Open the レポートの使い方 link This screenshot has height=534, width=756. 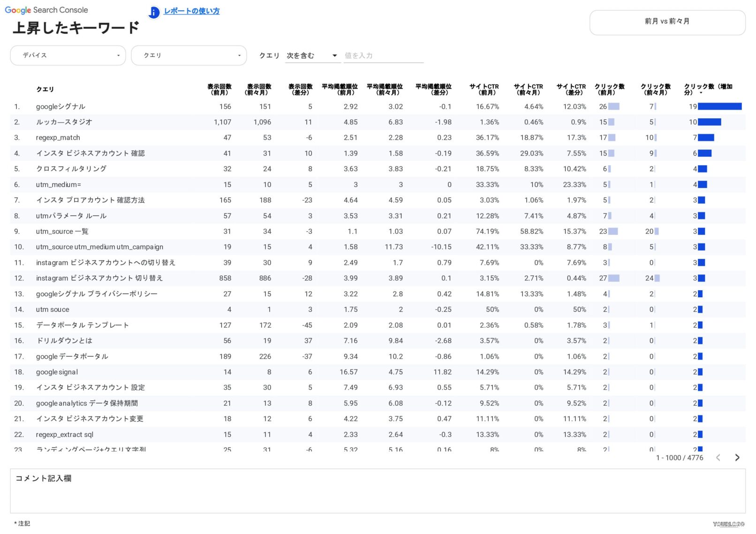click(191, 11)
